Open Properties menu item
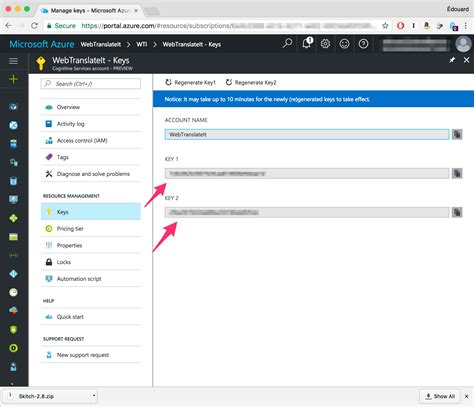474x407 pixels. pyautogui.click(x=91, y=245)
